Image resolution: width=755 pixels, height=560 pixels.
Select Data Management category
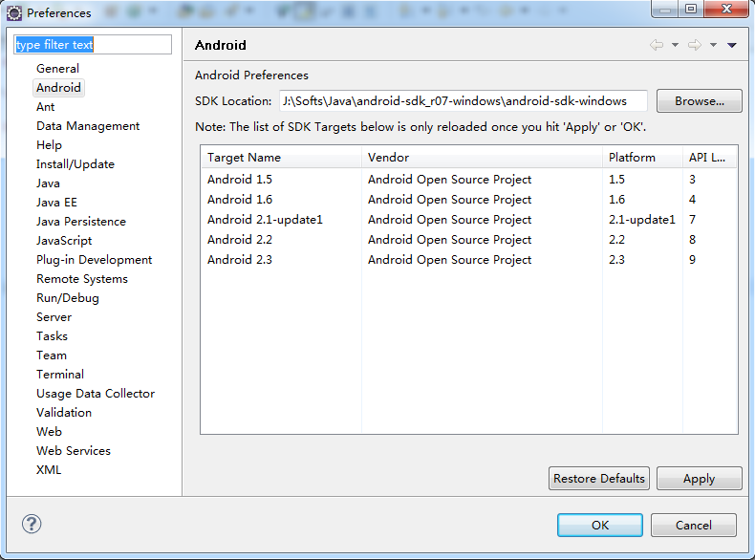point(88,126)
